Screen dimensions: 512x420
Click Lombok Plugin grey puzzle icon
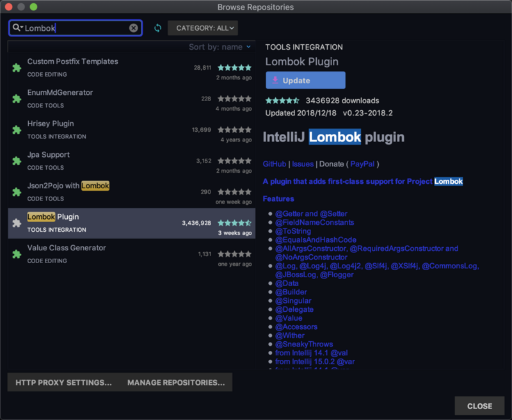pos(17,223)
